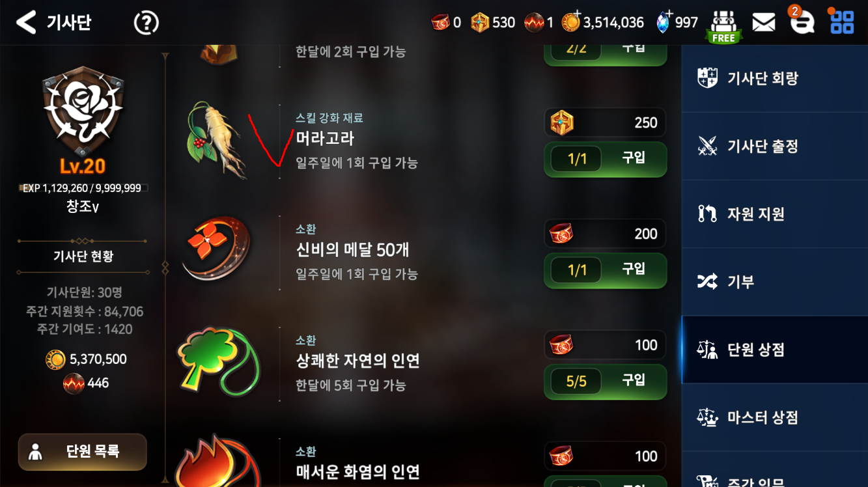The height and width of the screenshot is (487, 868).
Task: Open the question mark help icon
Action: pyautogui.click(x=147, y=23)
